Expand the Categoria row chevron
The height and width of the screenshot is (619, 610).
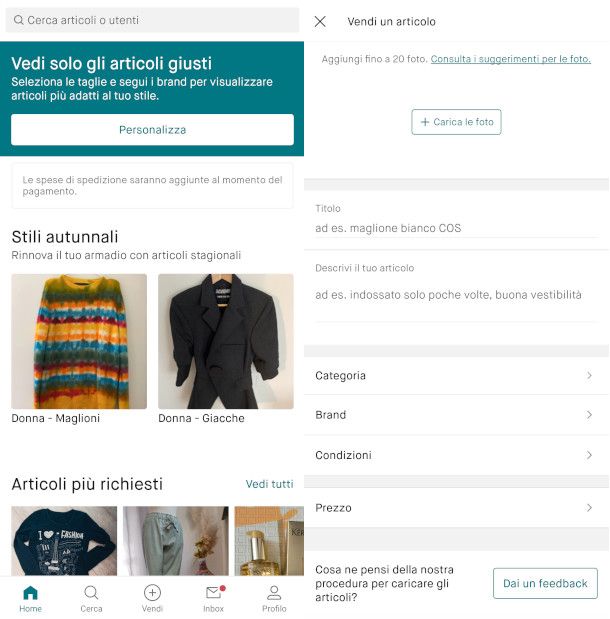click(x=589, y=375)
